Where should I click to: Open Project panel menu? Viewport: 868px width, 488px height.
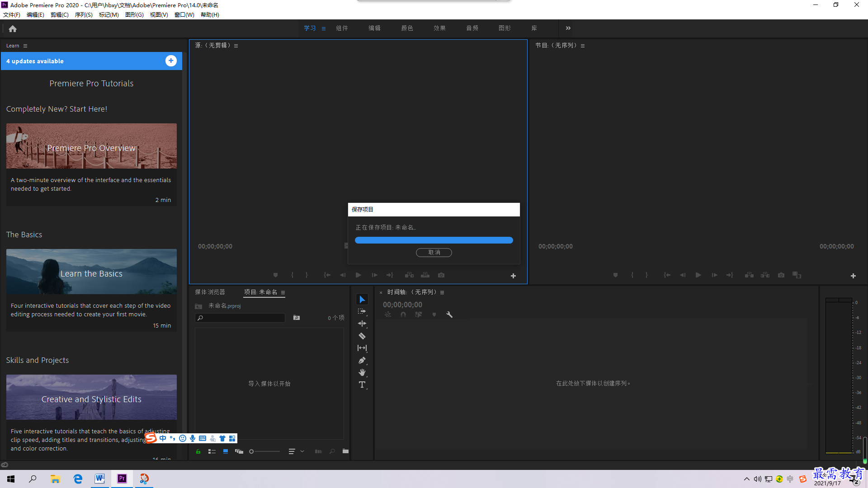coord(283,292)
